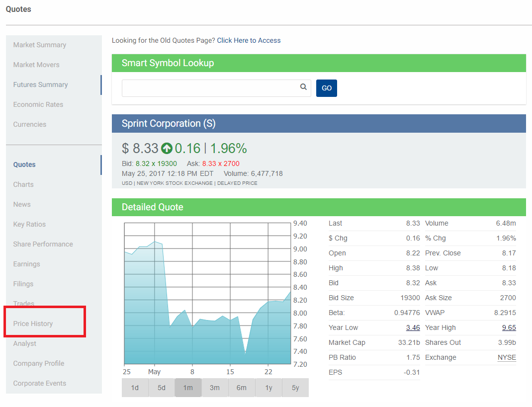
Task: Open Analyst sidebar item
Action: click(24, 343)
